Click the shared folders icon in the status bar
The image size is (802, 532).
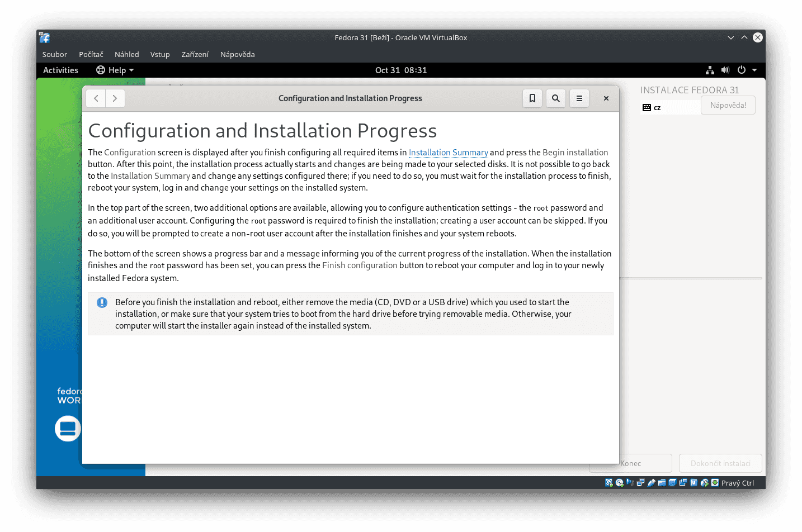(x=662, y=482)
